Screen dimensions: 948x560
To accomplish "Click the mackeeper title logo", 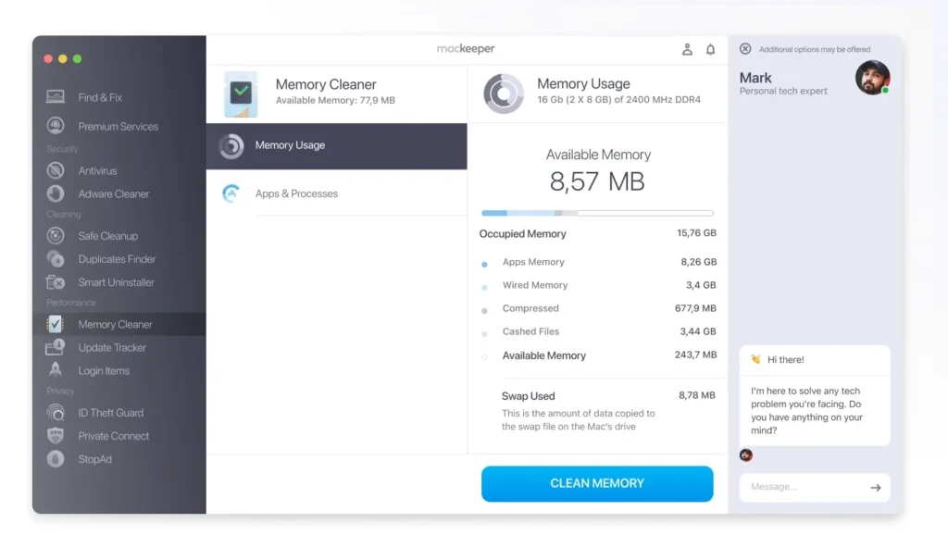I will 466,48.
